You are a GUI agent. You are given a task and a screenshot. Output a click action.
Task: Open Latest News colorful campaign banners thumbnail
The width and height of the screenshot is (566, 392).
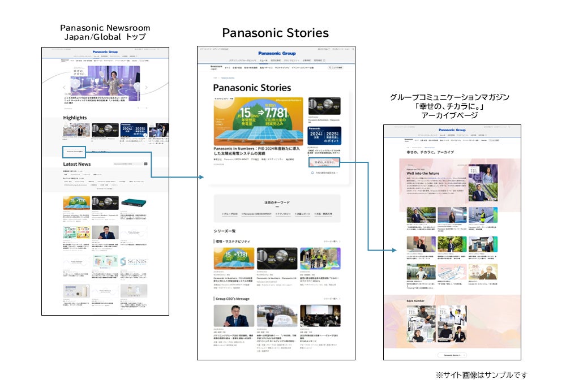point(76,232)
